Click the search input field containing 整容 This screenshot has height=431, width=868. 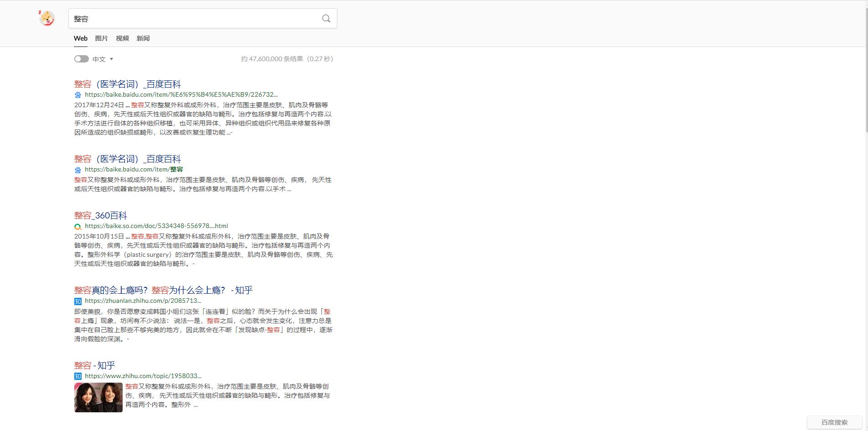194,19
